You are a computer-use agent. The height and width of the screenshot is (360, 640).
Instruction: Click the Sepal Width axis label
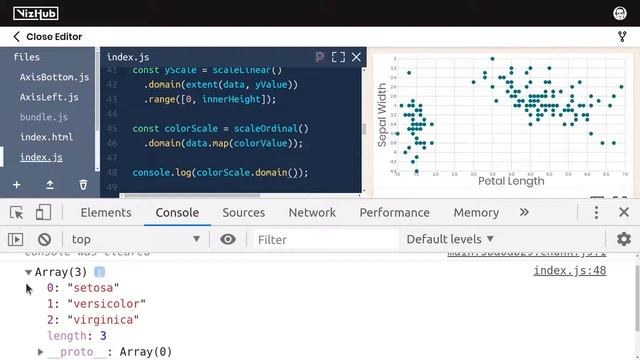382,115
